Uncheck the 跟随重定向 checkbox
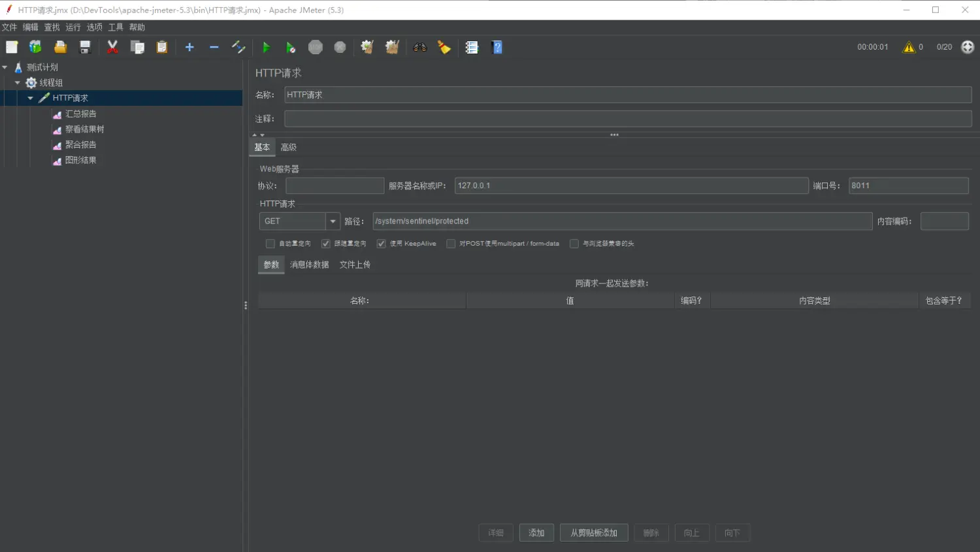The height and width of the screenshot is (552, 980). pyautogui.click(x=325, y=244)
